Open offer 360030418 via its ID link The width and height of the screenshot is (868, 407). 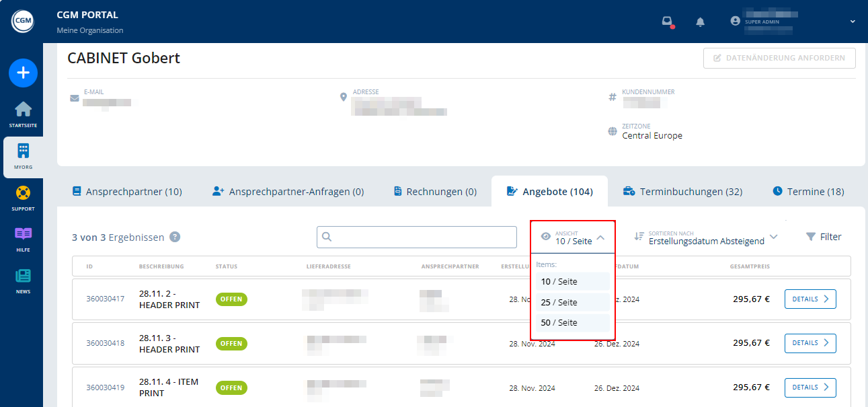(104, 343)
